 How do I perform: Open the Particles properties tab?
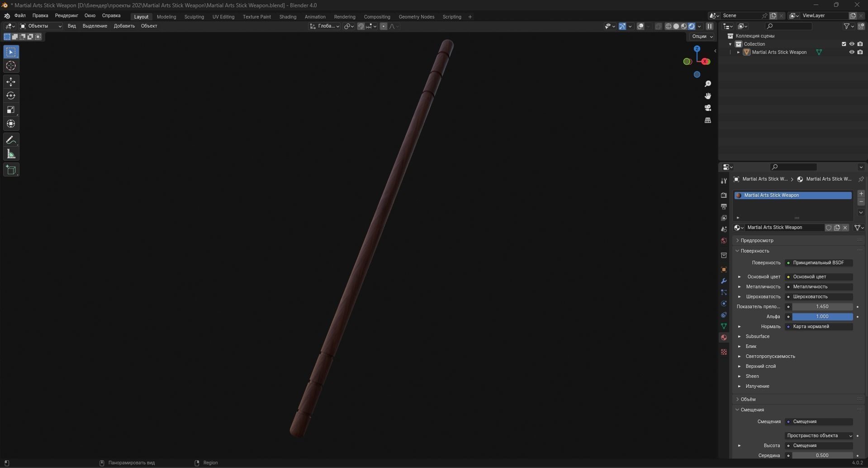(724, 292)
